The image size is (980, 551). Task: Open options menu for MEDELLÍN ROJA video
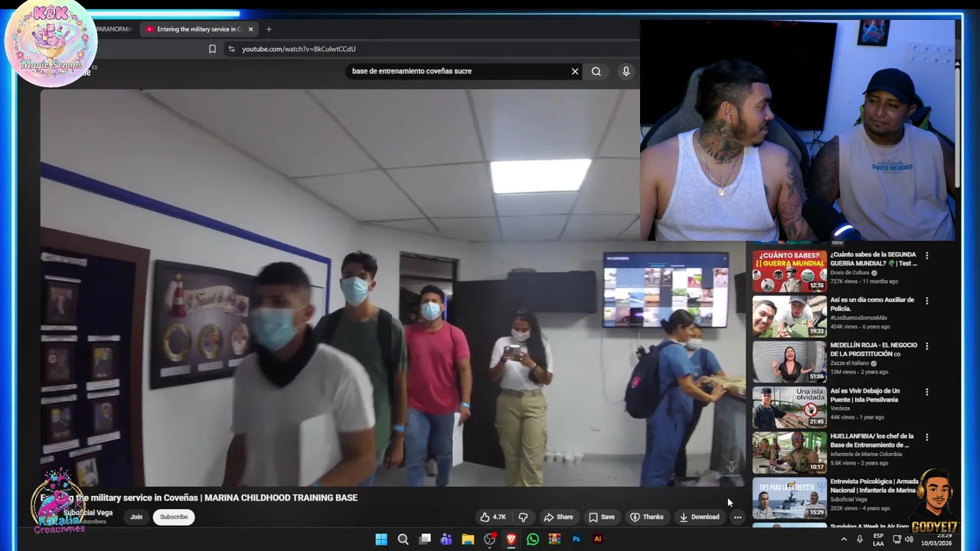(x=926, y=346)
